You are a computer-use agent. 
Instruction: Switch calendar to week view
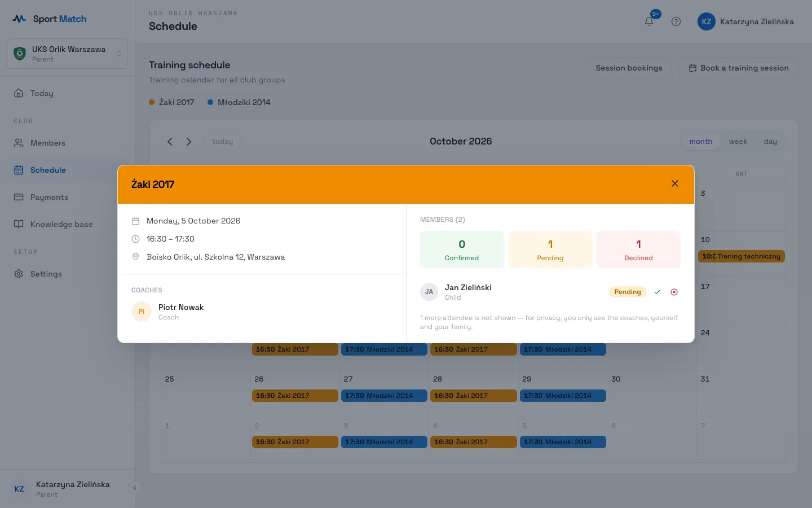738,142
